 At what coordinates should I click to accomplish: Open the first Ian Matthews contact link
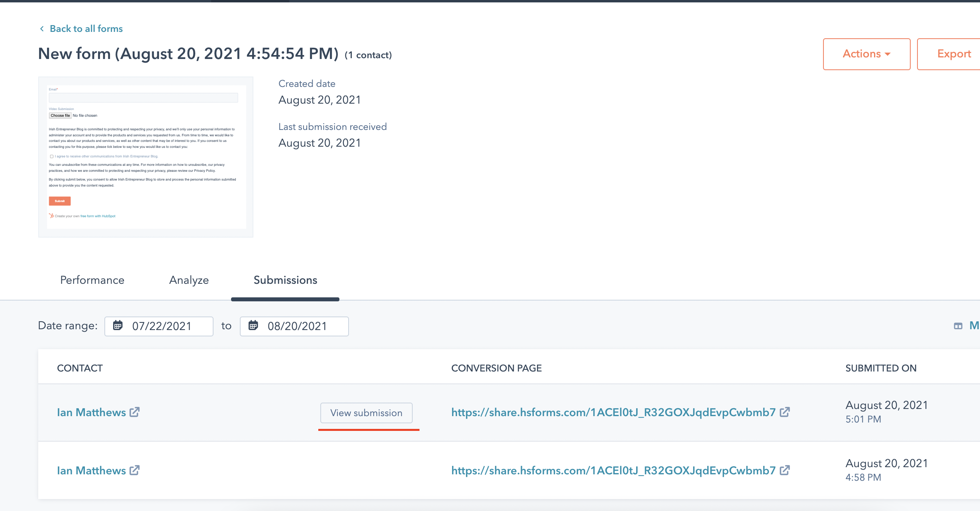[x=91, y=413]
